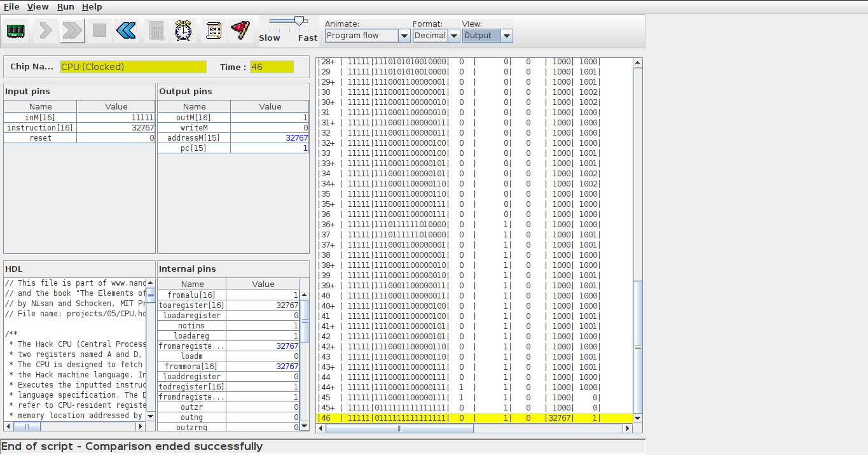Viewport: 868px width, 455px height.
Task: Select the reset value cell in Input pins
Action: [116, 138]
